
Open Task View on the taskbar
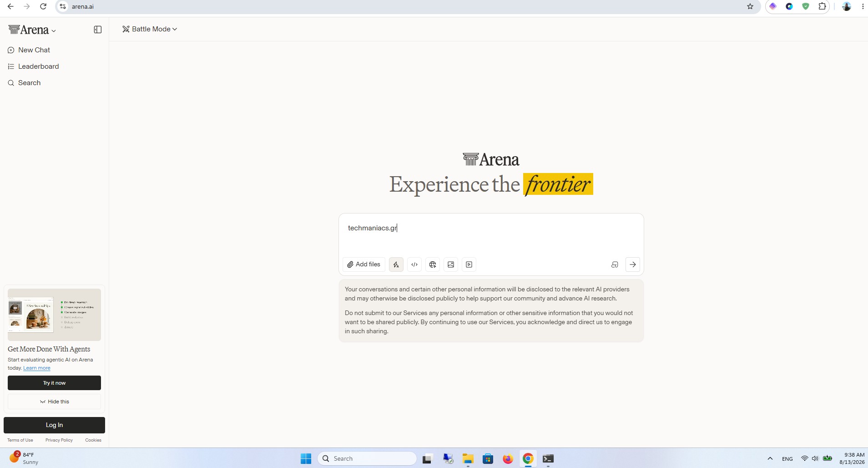tap(427, 458)
